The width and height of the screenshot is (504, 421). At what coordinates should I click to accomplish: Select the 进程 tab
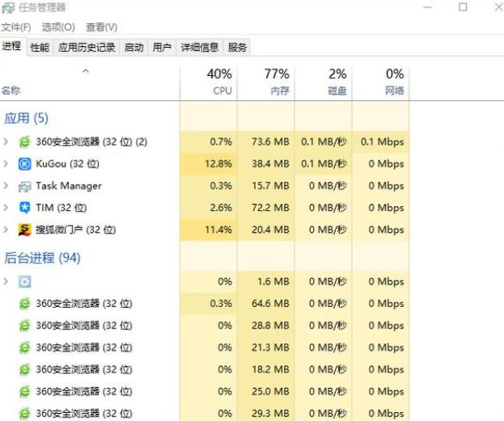12,46
